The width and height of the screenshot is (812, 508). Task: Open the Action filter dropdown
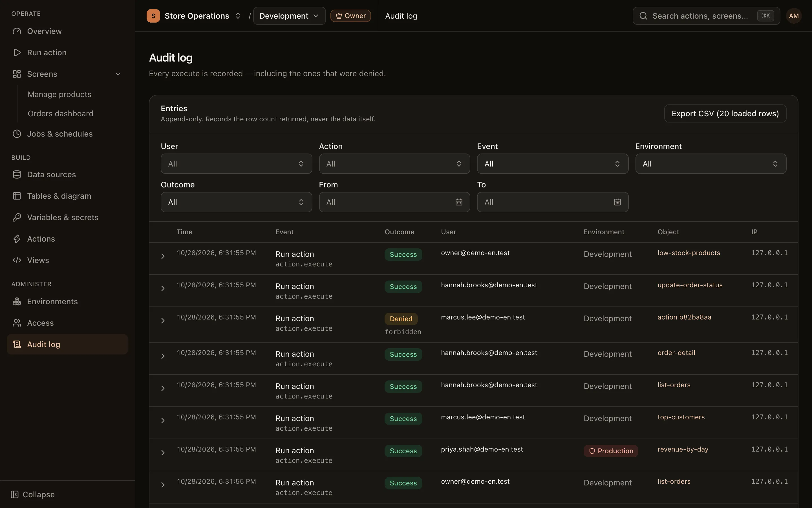pos(394,164)
